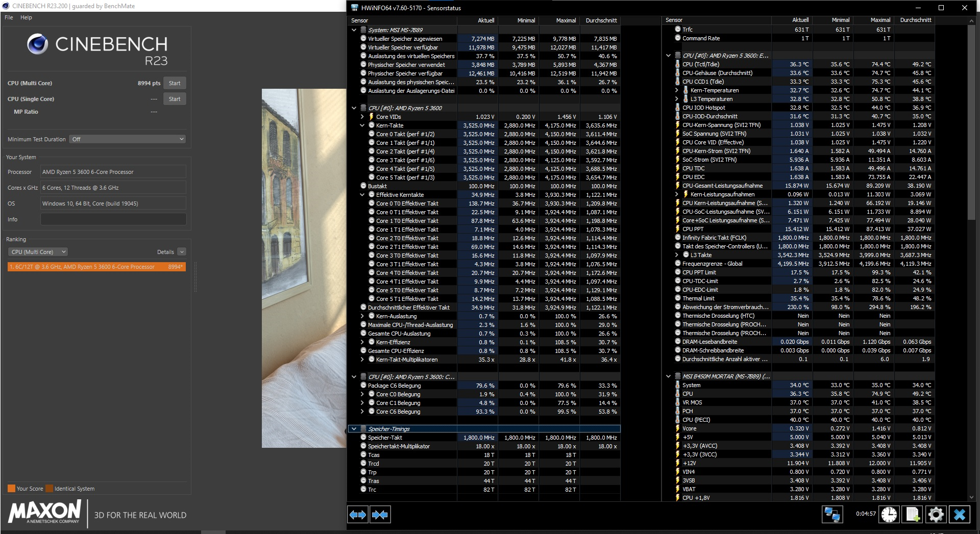Select the Infinity Fabric Takt (FCLK) row label
This screenshot has height=534, width=980.
click(714, 238)
